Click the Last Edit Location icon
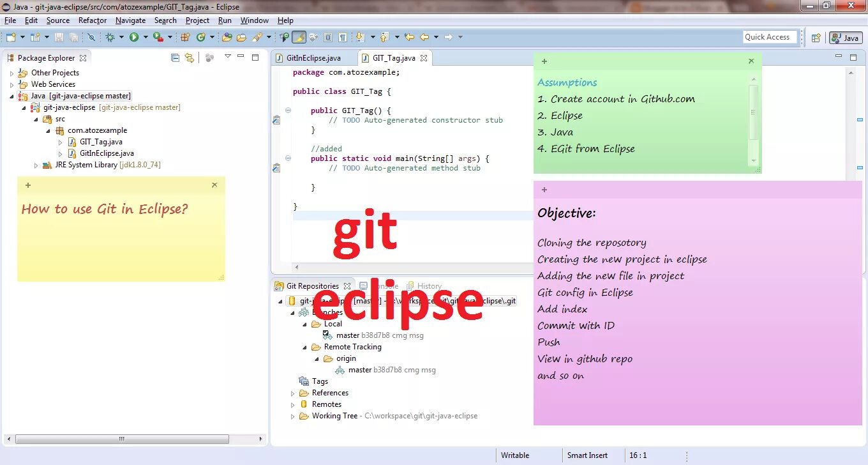The height and width of the screenshot is (465, 868). tap(409, 37)
